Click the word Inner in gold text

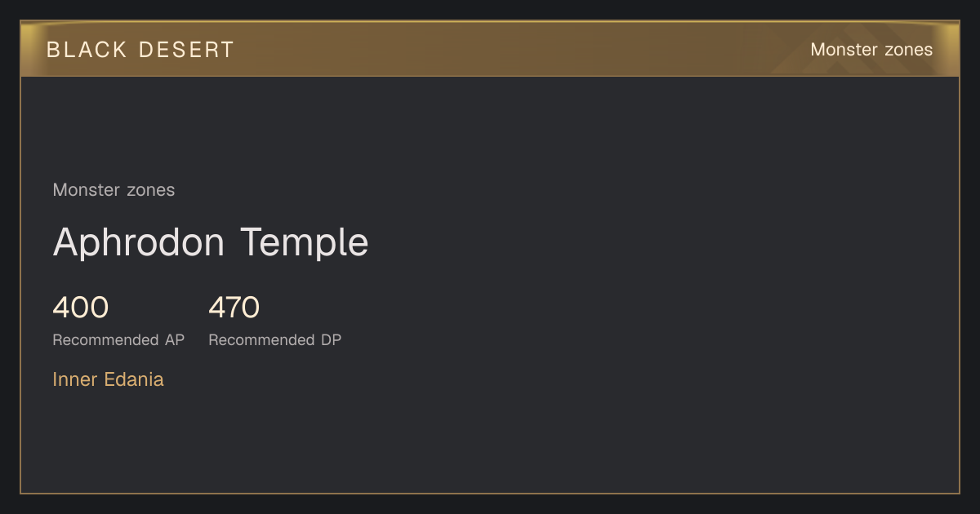(x=75, y=379)
